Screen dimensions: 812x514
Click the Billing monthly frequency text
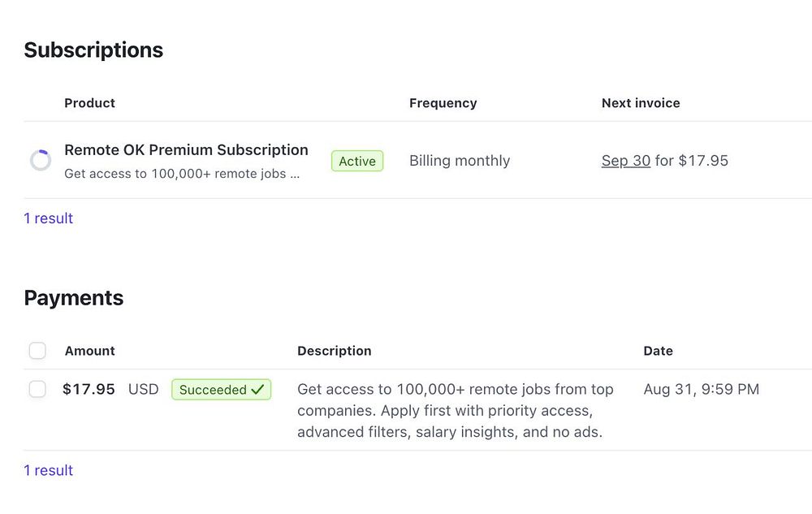click(460, 161)
